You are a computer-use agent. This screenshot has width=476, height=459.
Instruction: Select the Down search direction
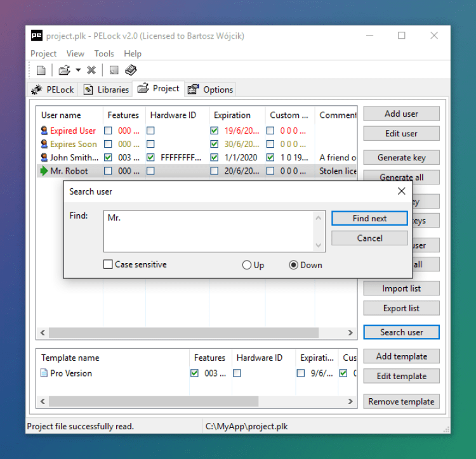coord(293,265)
